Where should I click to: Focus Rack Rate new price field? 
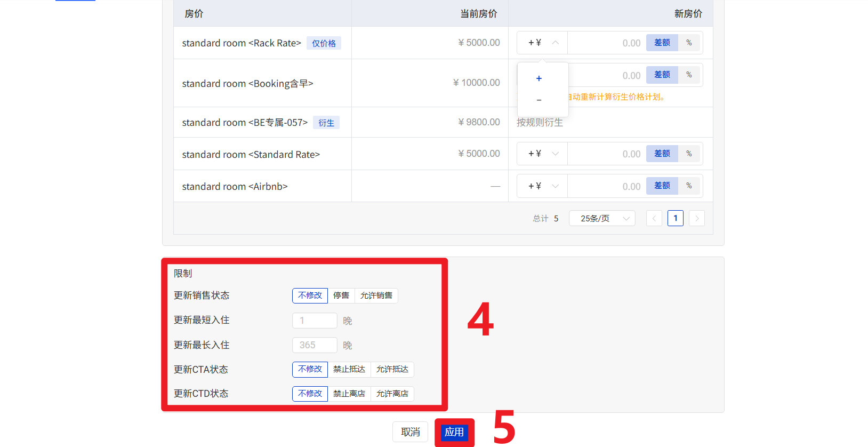click(x=607, y=43)
